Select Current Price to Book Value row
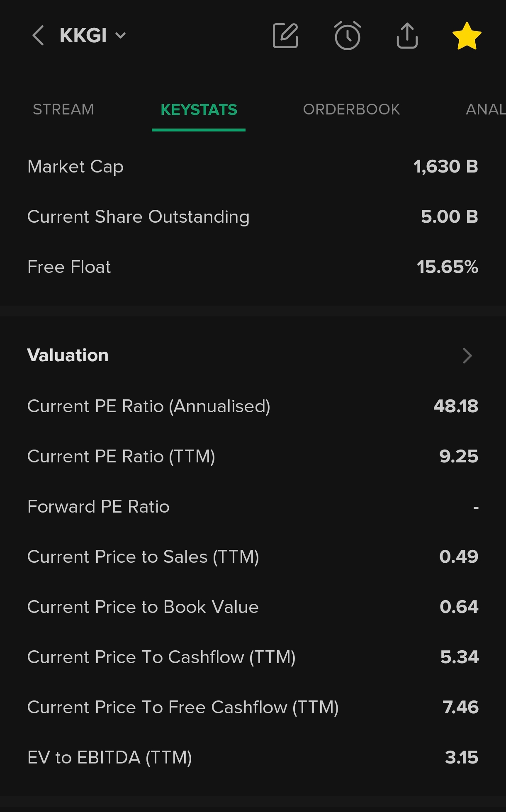 pos(253,607)
